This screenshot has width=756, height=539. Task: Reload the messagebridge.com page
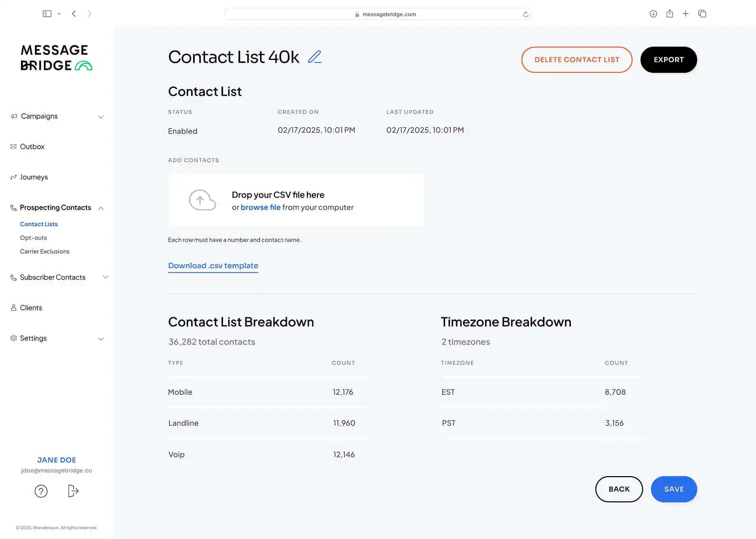pyautogui.click(x=525, y=14)
